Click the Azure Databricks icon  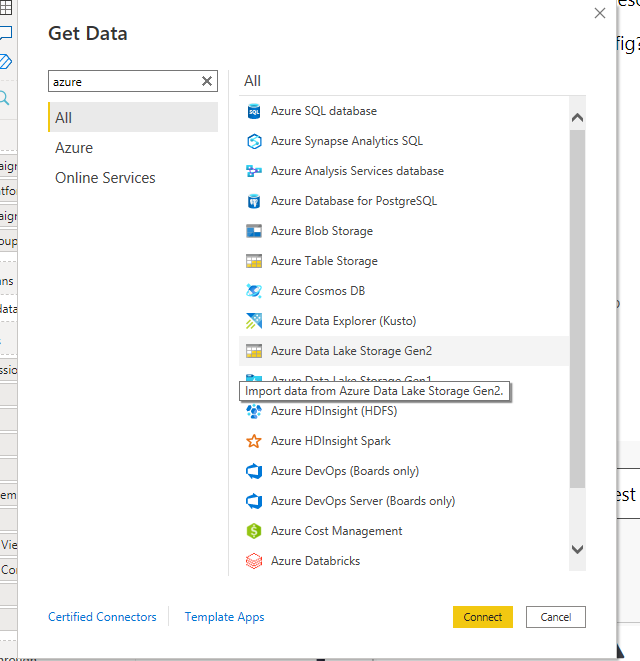[254, 561]
